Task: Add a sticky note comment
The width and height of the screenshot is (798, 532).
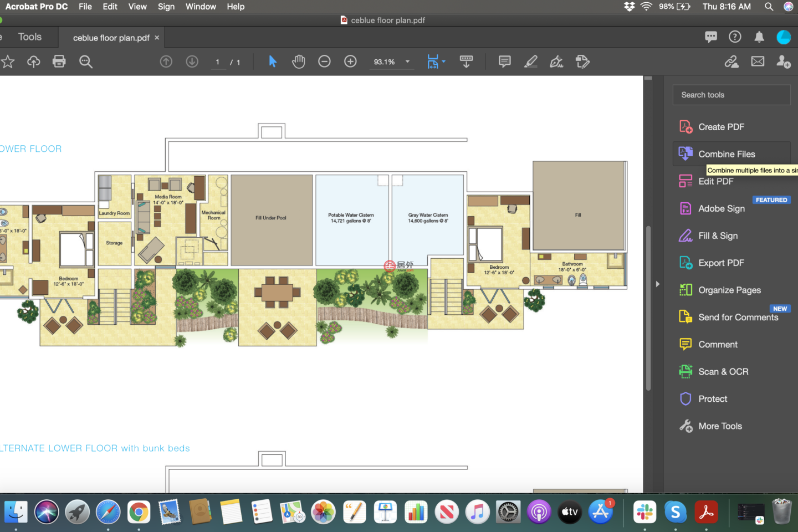Action: pyautogui.click(x=505, y=62)
